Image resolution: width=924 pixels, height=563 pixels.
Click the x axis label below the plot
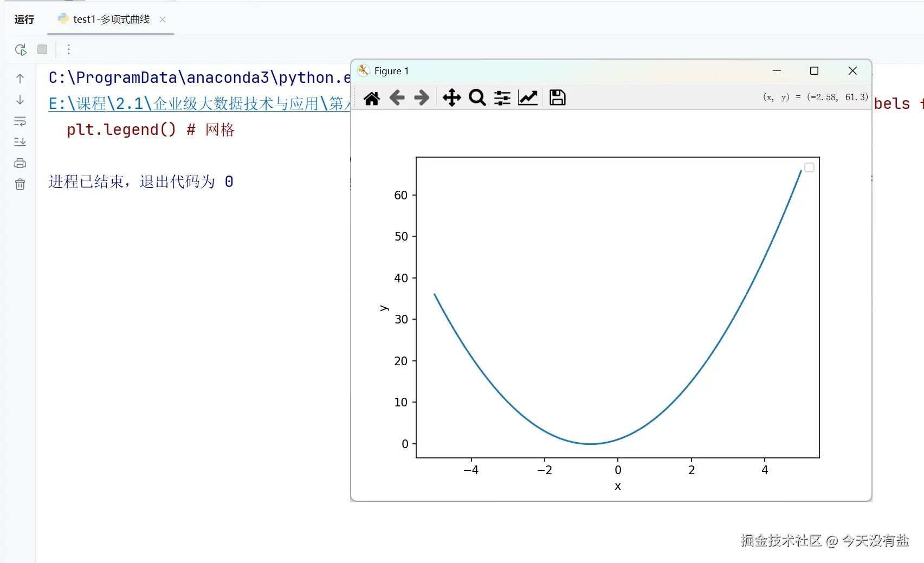click(x=618, y=486)
